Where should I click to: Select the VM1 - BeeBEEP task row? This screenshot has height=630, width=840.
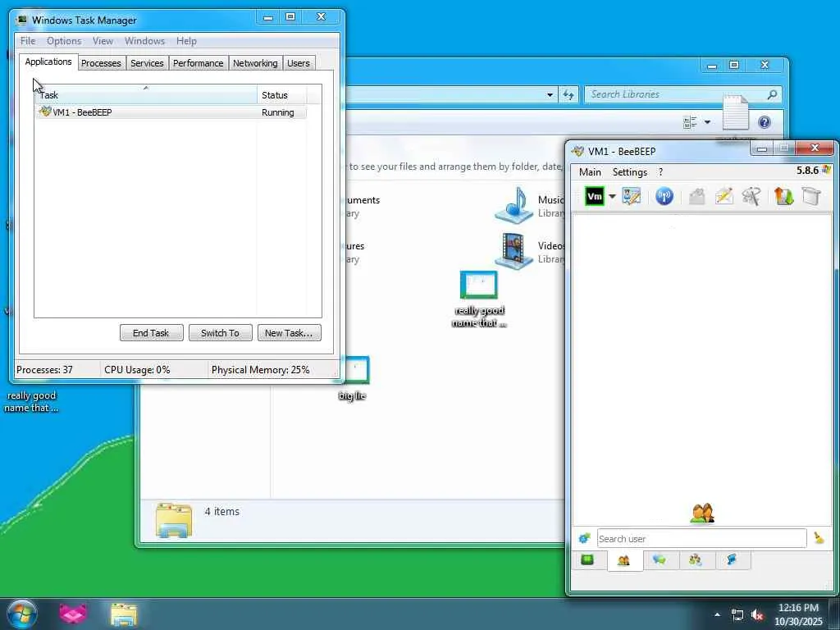coord(171,112)
